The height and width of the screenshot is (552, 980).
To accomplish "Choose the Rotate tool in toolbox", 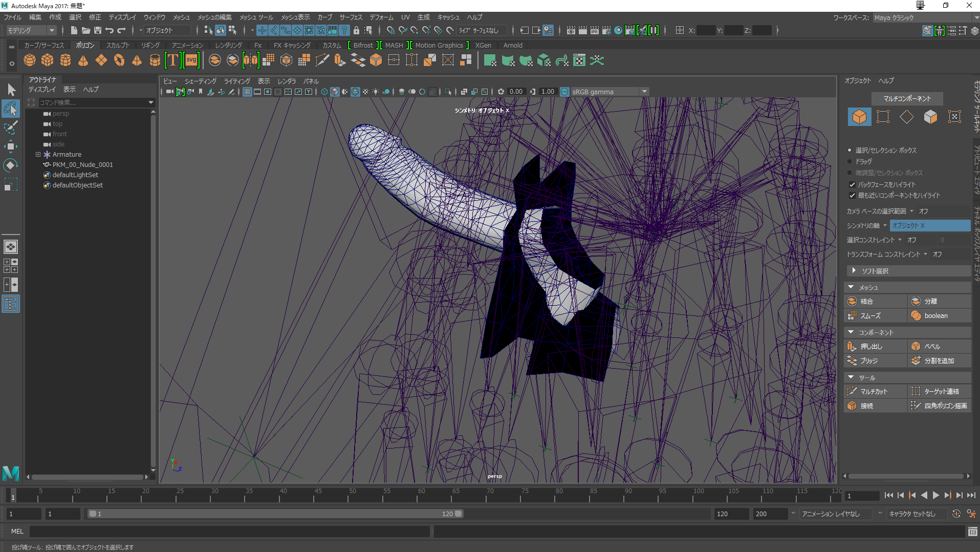I will click(11, 165).
